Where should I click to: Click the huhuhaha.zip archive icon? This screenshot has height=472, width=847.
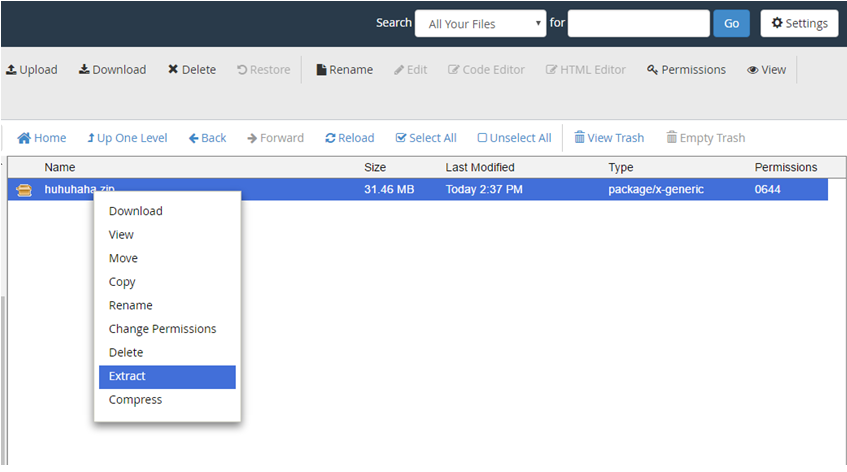point(24,190)
